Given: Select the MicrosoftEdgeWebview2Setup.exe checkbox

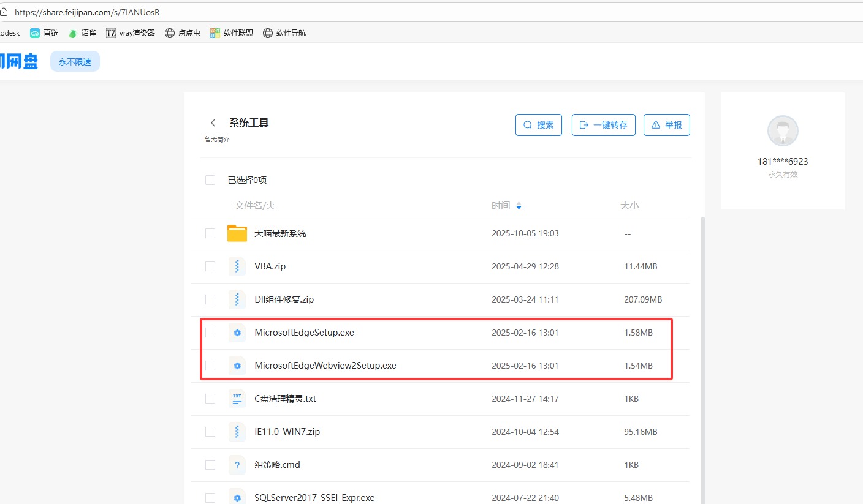Looking at the screenshot, I should click(210, 366).
